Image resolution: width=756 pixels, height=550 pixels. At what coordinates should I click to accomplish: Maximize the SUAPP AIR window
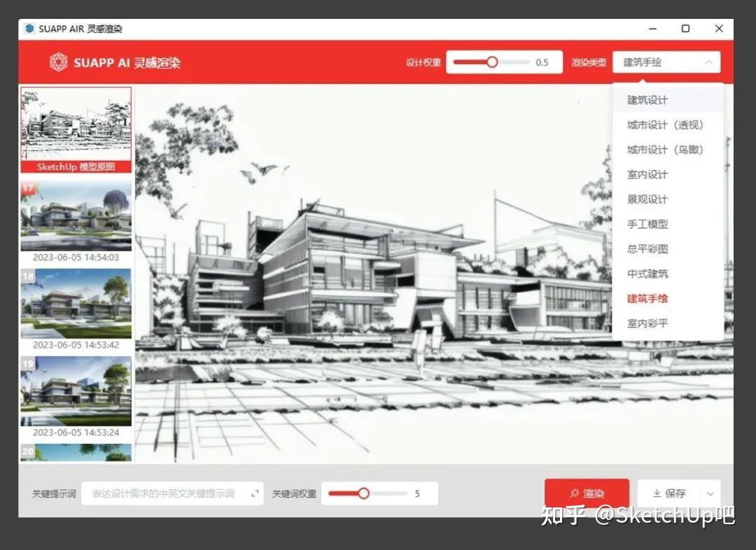[685, 29]
